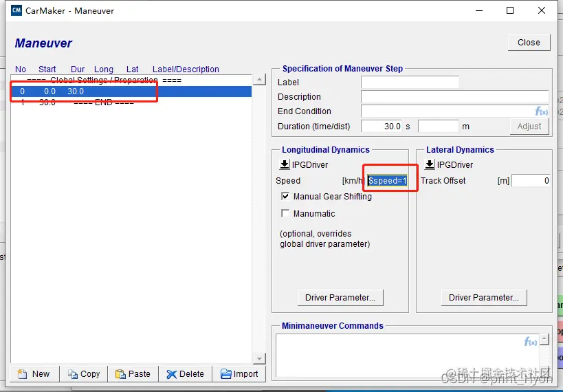Paste a maneuver step
The image size is (563, 392).
pos(133,374)
